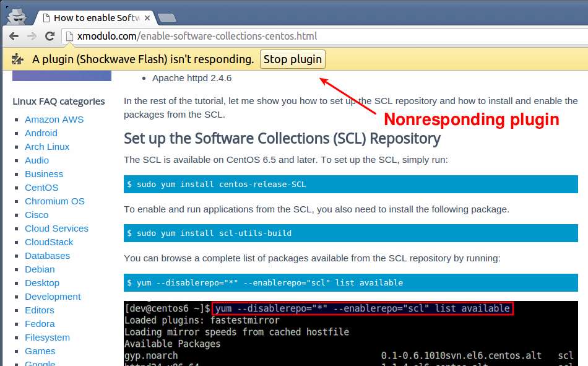Click the plugin puzzle-piece icon in the warning bar

pos(17,59)
